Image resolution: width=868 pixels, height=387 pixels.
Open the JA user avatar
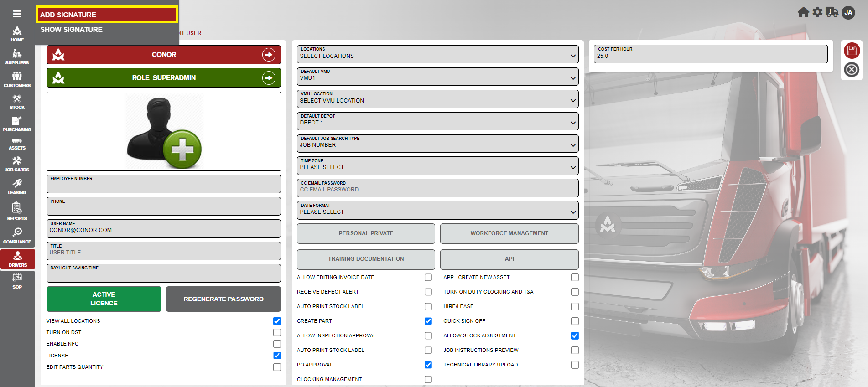point(848,12)
